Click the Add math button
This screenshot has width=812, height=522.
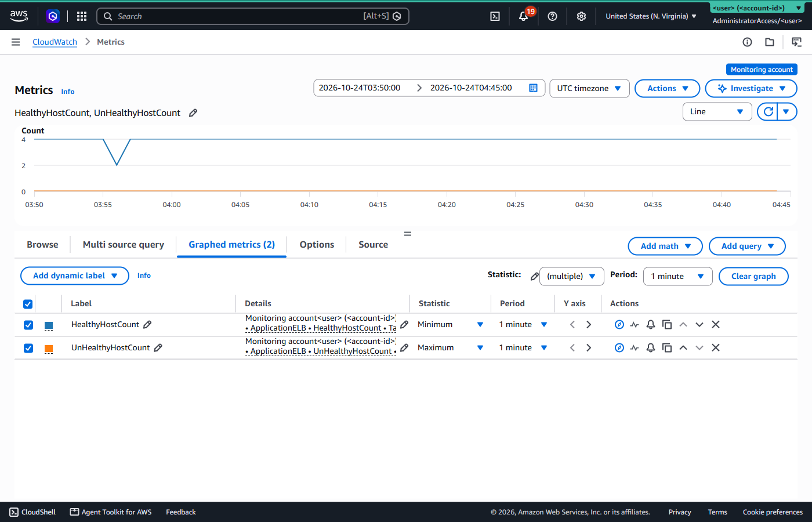(x=665, y=246)
